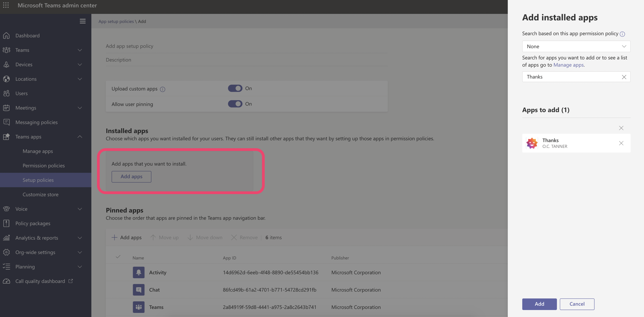Remove Thanks app from apps to add

click(x=621, y=143)
